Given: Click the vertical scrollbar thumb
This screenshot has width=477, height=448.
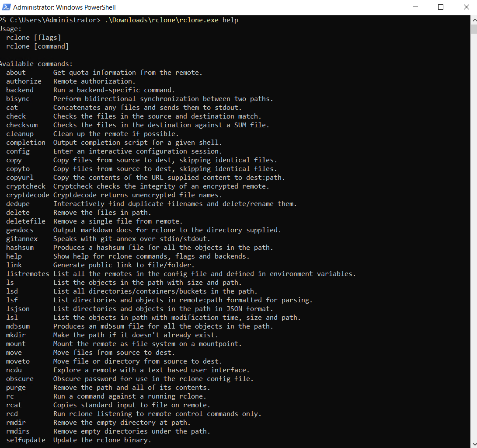Looking at the screenshot, I should click(x=474, y=29).
